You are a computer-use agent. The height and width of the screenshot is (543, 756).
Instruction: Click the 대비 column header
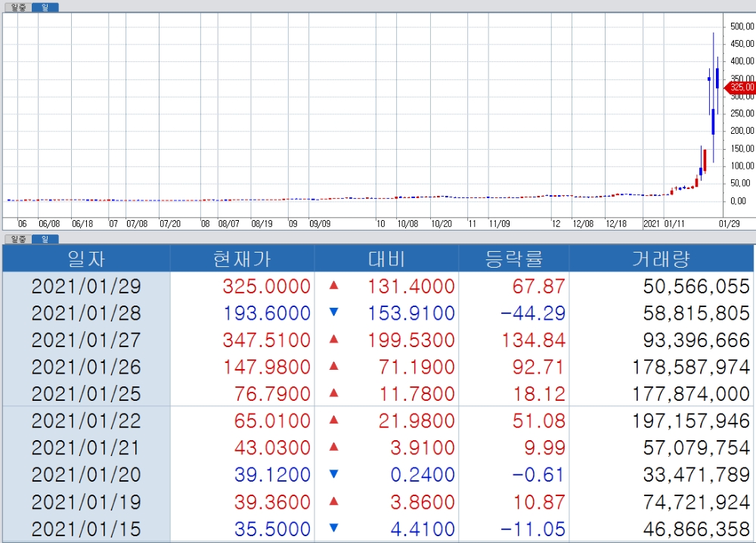[386, 259]
